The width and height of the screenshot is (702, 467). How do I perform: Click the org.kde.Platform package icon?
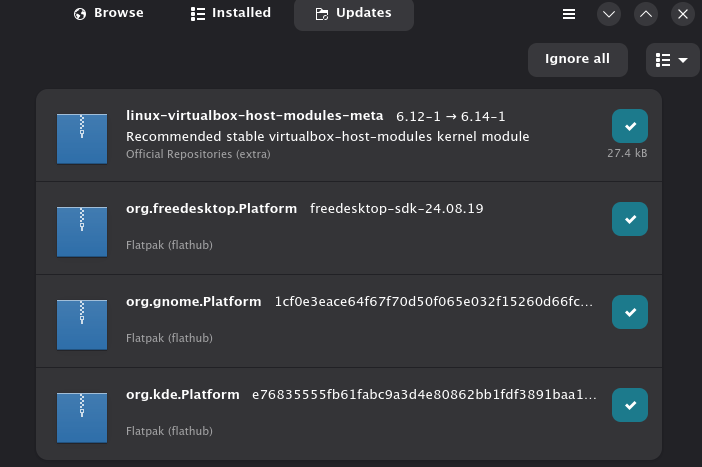click(82, 418)
